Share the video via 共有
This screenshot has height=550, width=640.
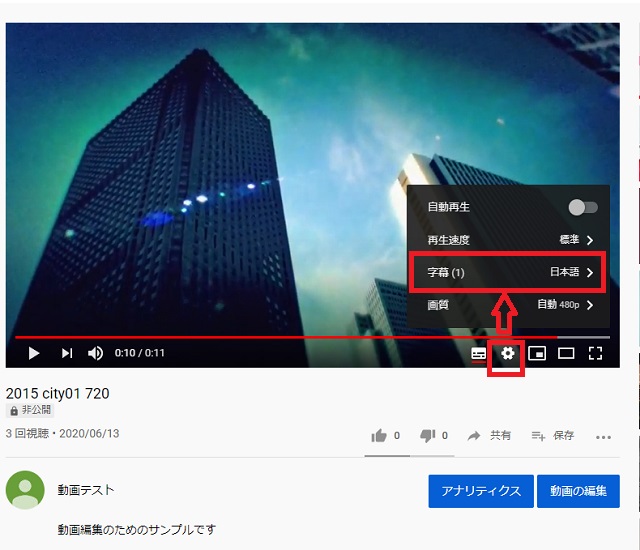[489, 436]
